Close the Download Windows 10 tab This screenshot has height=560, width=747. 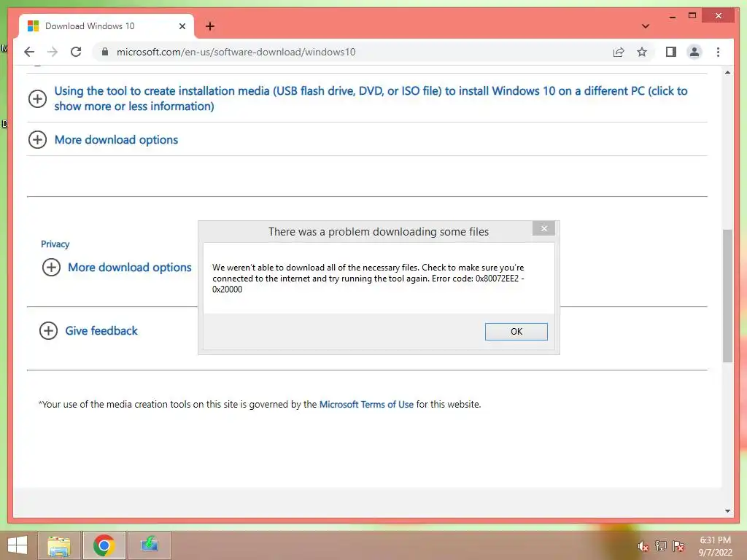coord(182,26)
